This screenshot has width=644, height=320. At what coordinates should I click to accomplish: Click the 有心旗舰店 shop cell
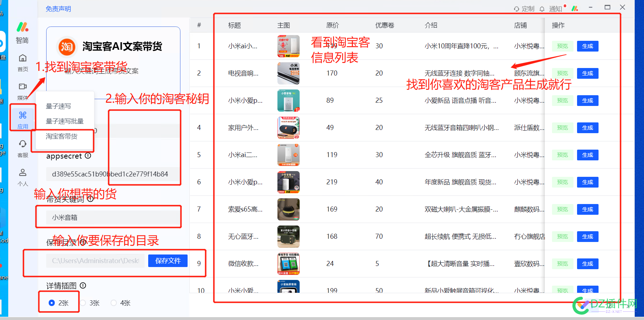tap(529, 237)
